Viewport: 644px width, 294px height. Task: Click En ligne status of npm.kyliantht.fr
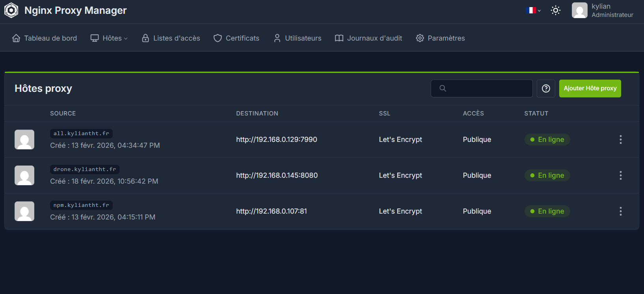coord(547,211)
